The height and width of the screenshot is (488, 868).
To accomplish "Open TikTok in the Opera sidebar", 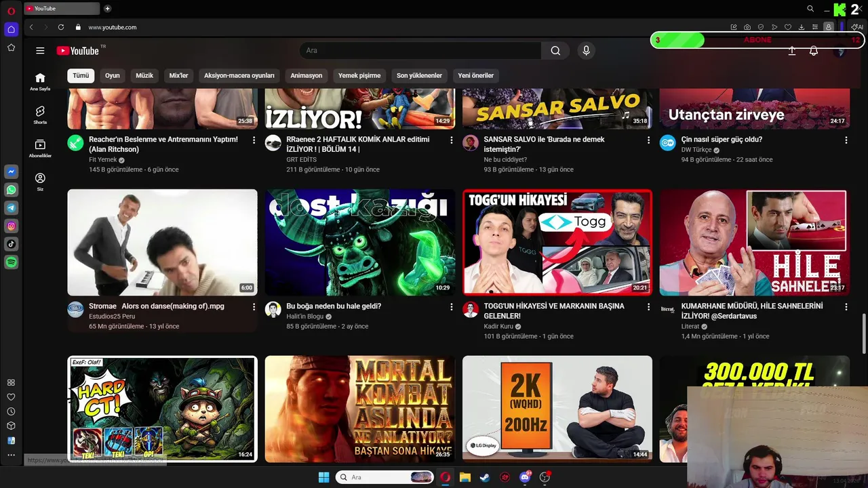I will click(x=12, y=244).
